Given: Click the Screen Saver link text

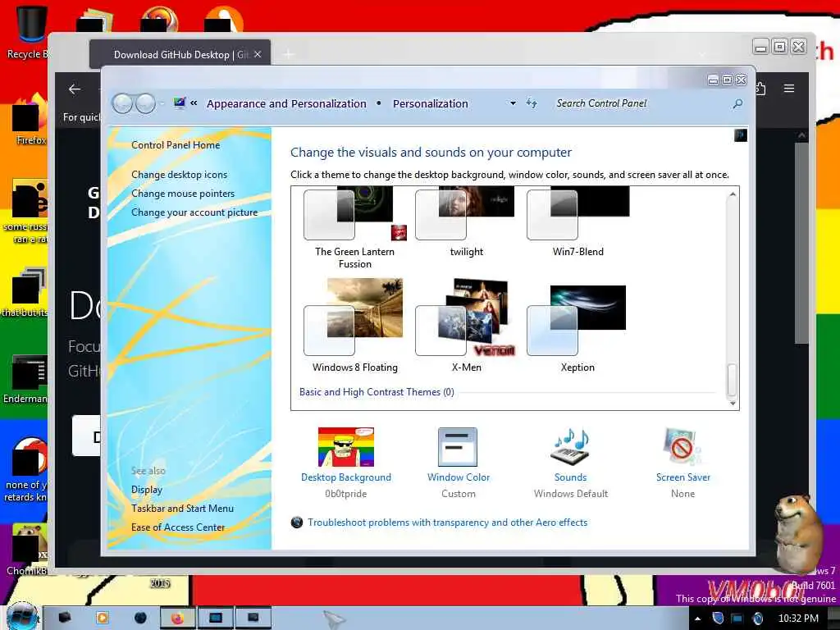Looking at the screenshot, I should [683, 477].
